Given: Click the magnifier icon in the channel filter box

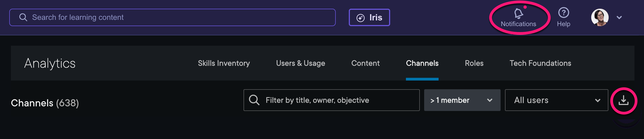Looking at the screenshot, I should point(254,100).
